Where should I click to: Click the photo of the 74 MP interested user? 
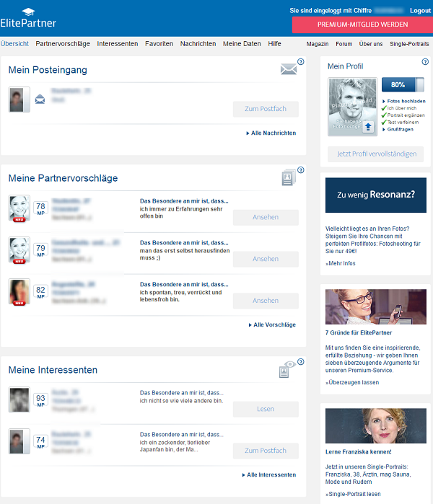pos(19,441)
